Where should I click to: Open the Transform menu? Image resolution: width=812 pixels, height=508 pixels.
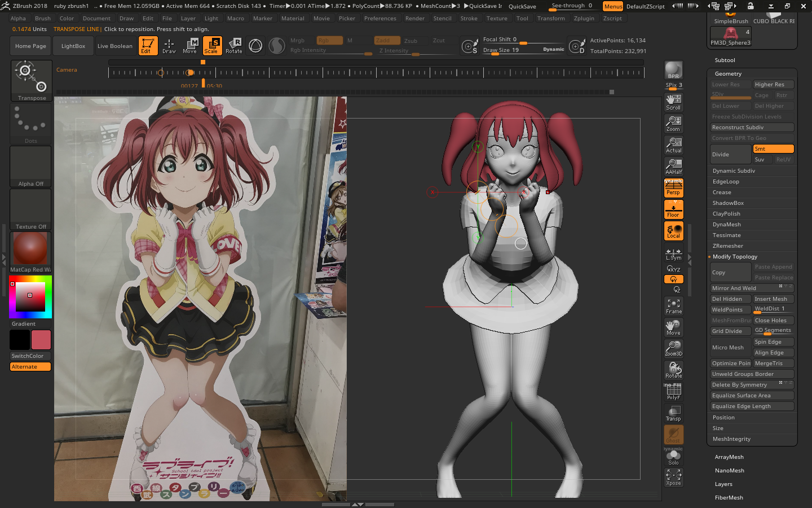pos(551,19)
